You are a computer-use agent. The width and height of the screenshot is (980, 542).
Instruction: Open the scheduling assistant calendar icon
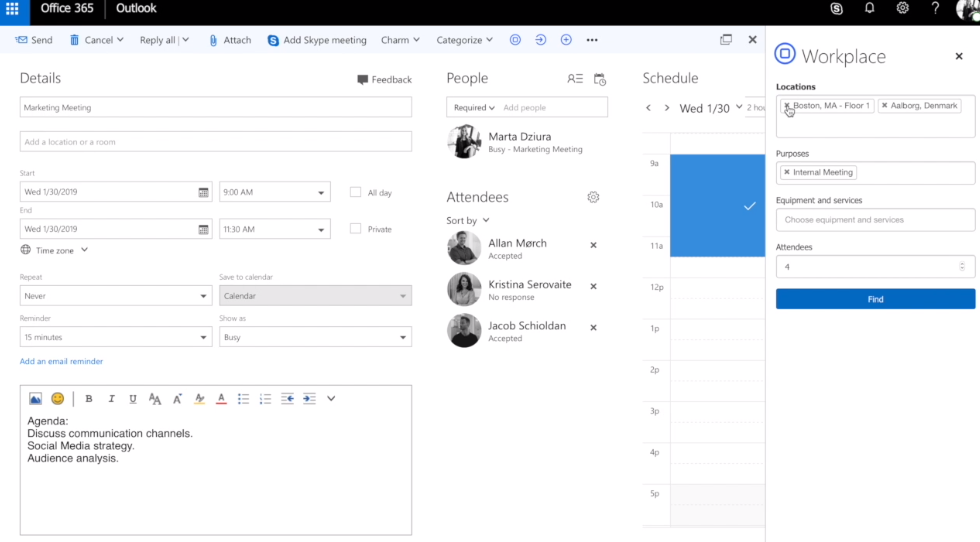[600, 79]
